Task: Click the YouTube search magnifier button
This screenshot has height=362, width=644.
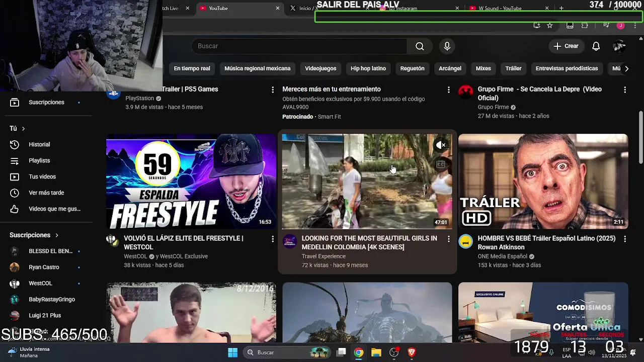Action: tap(420, 46)
